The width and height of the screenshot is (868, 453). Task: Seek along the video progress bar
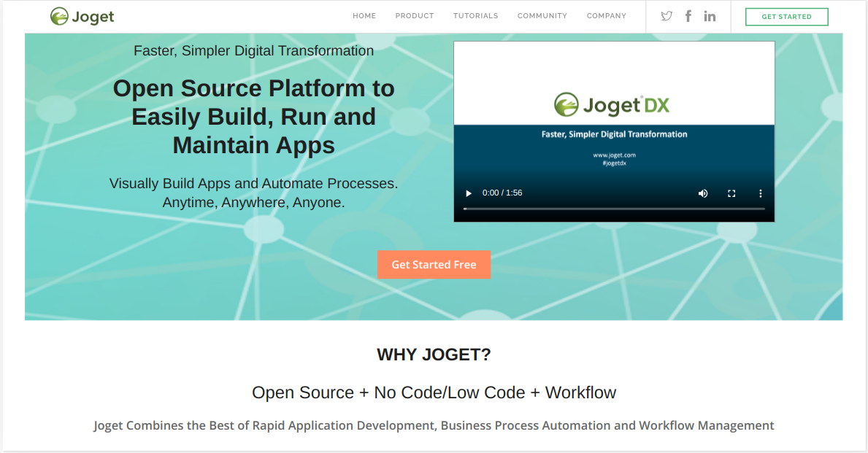(x=614, y=209)
